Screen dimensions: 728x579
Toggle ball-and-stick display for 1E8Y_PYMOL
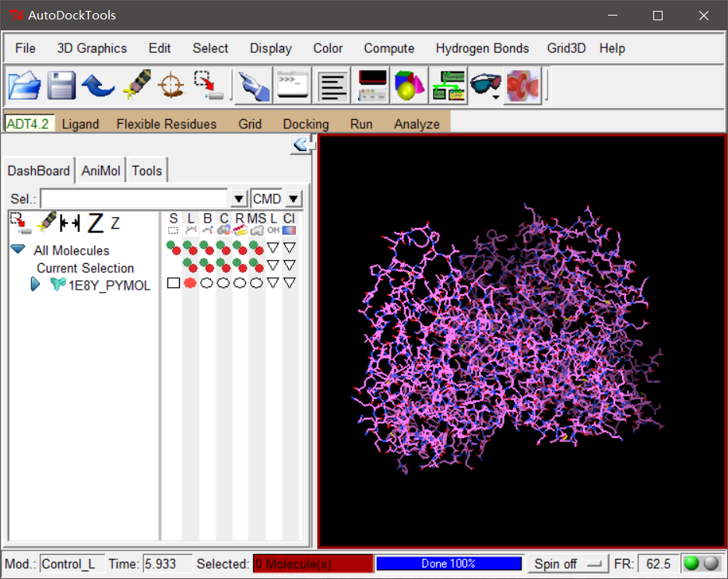pyautogui.click(x=207, y=283)
